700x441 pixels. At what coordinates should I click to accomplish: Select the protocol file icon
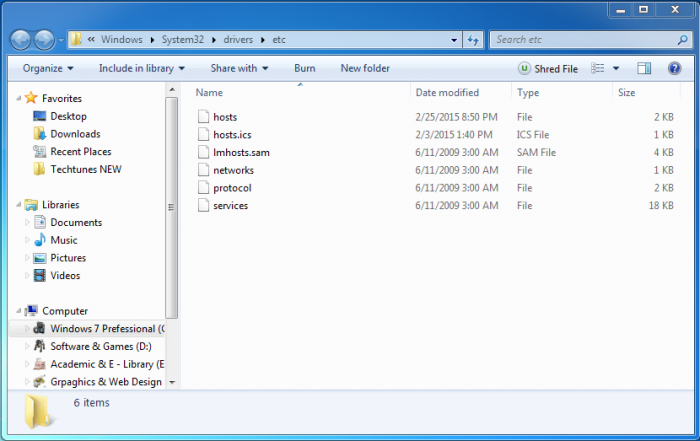point(204,187)
